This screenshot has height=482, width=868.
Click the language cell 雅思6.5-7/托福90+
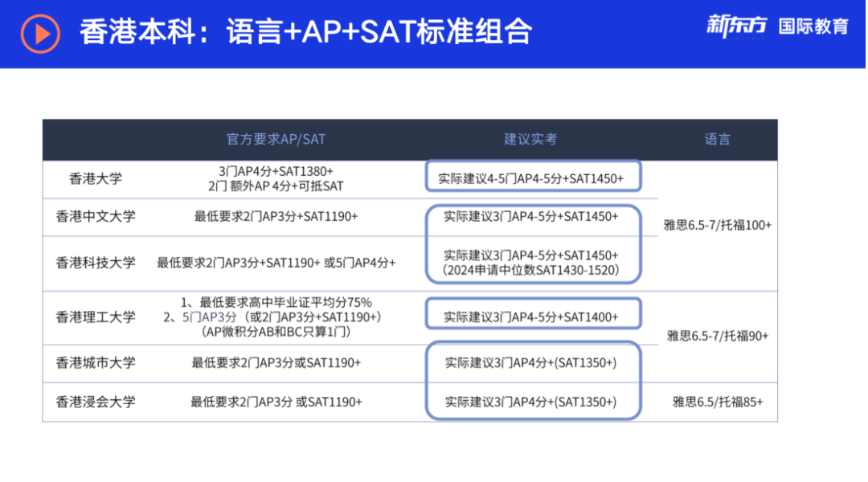coord(718,336)
